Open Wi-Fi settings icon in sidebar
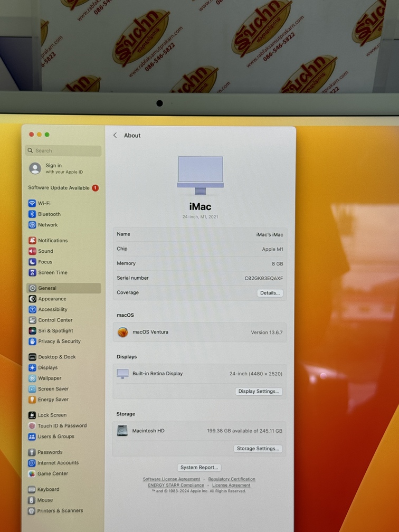Screen dimensions: 399x532 (32, 203)
